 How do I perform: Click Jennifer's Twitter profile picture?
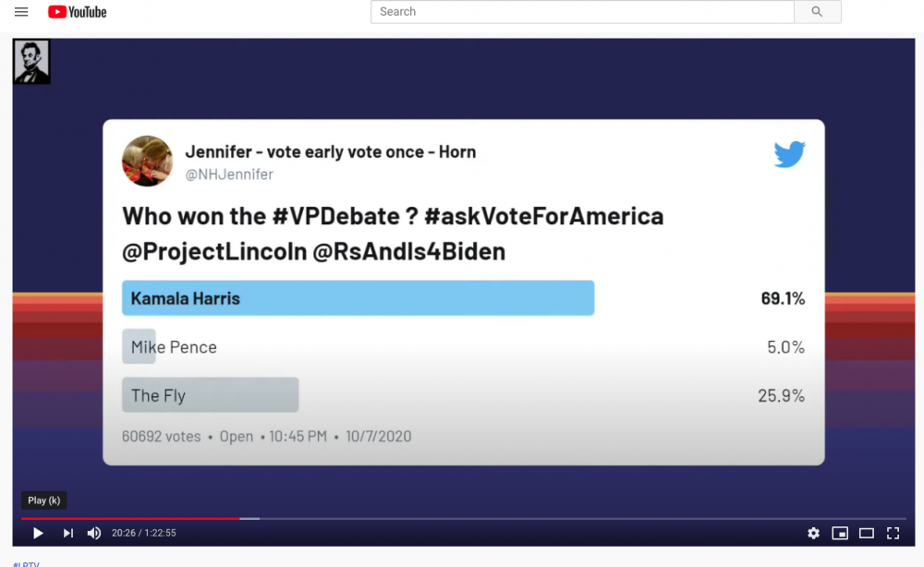click(x=147, y=161)
